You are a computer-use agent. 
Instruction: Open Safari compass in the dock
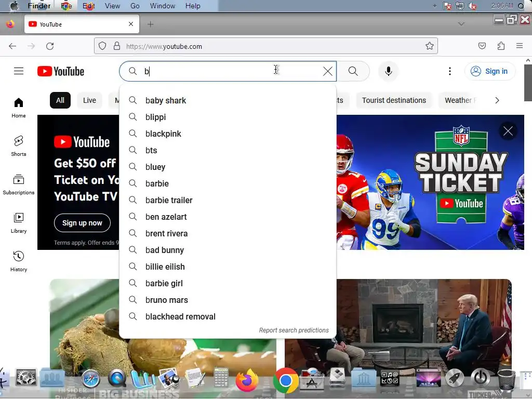(x=90, y=379)
